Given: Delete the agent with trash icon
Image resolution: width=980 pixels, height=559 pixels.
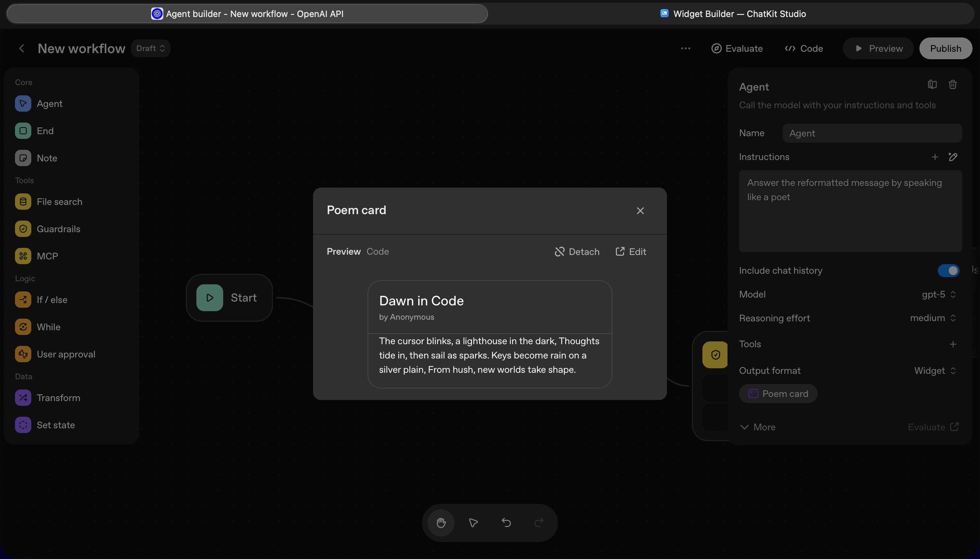Looking at the screenshot, I should (952, 84).
